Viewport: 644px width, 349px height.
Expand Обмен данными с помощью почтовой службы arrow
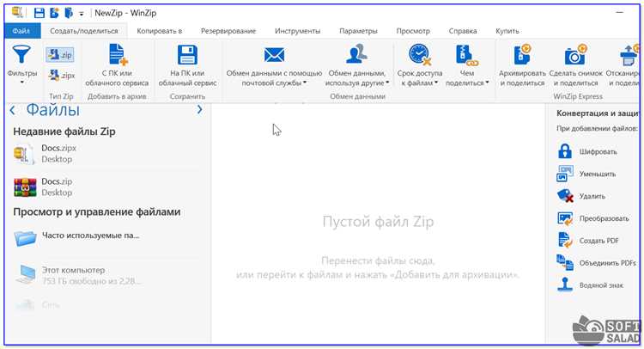[x=305, y=83]
